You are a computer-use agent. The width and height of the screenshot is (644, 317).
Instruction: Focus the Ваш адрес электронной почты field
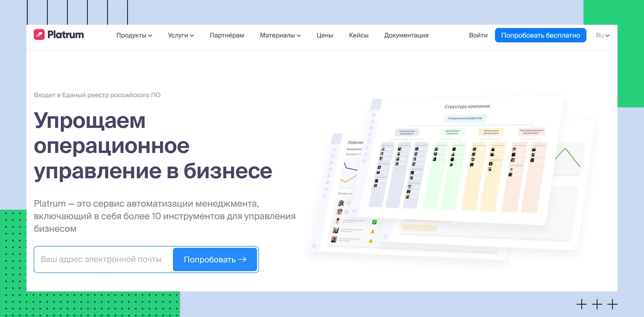pos(102,259)
